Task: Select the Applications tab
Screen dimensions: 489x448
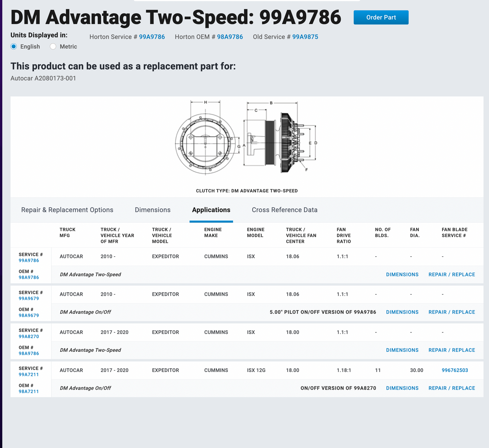Action: pos(211,210)
